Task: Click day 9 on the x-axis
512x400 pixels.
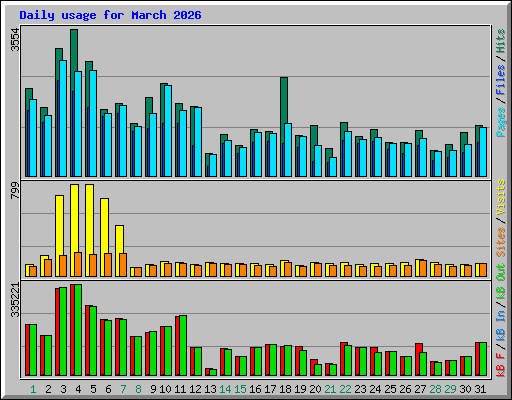Action: pyautogui.click(x=153, y=389)
